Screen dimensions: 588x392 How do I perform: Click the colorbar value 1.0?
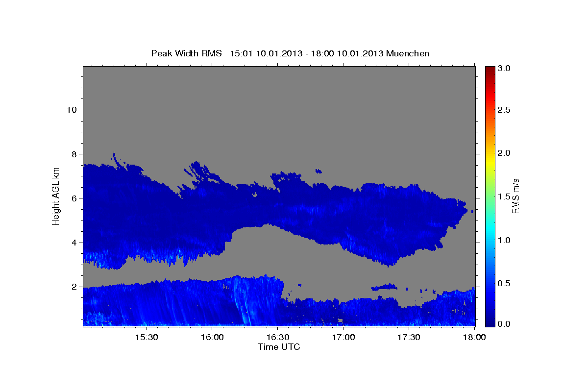coord(504,240)
